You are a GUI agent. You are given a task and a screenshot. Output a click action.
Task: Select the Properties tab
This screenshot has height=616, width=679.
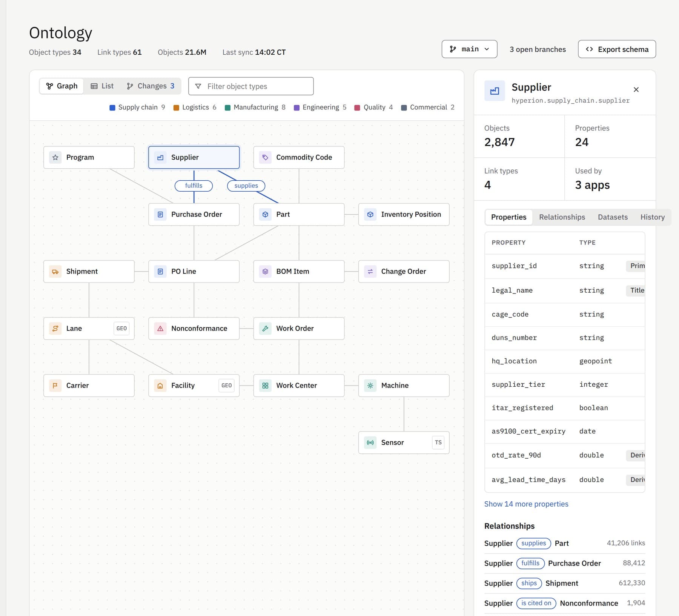pyautogui.click(x=508, y=217)
